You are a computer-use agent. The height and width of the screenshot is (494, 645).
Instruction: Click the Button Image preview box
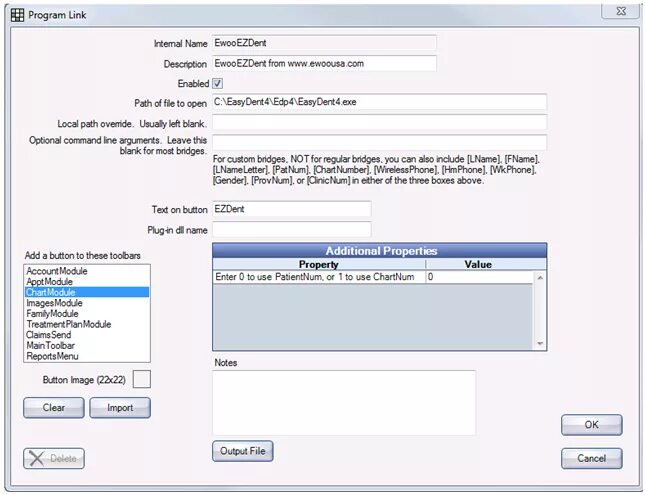pyautogui.click(x=142, y=379)
